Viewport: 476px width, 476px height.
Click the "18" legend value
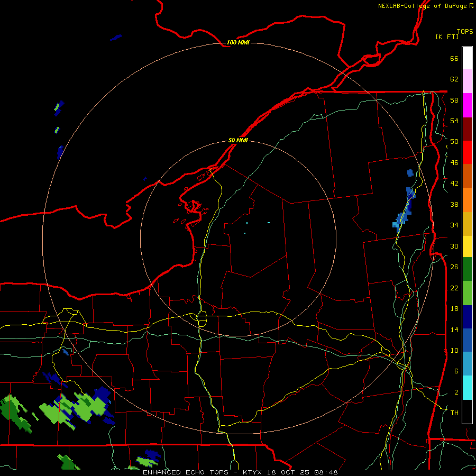454,309
